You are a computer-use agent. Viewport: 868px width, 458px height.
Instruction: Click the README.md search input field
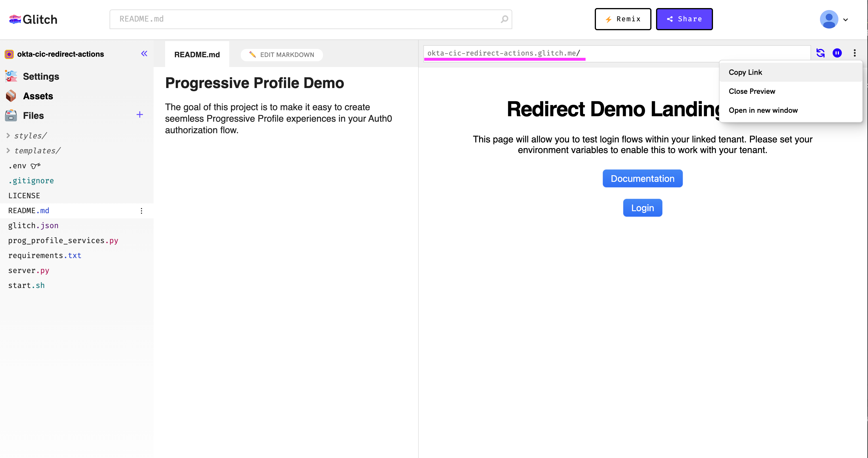point(303,19)
